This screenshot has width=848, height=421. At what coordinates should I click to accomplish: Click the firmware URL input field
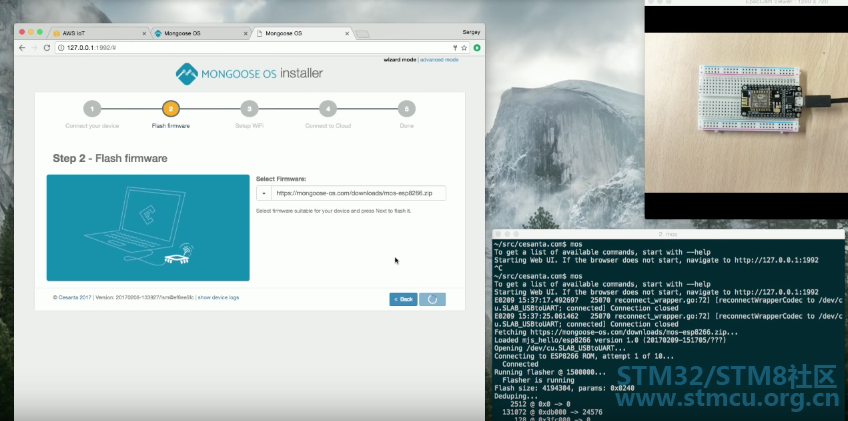(359, 193)
